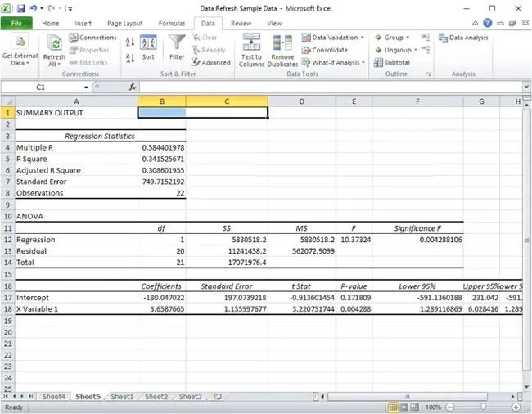Switch to Normal view
This screenshot has width=532, height=414.
click(x=393, y=407)
